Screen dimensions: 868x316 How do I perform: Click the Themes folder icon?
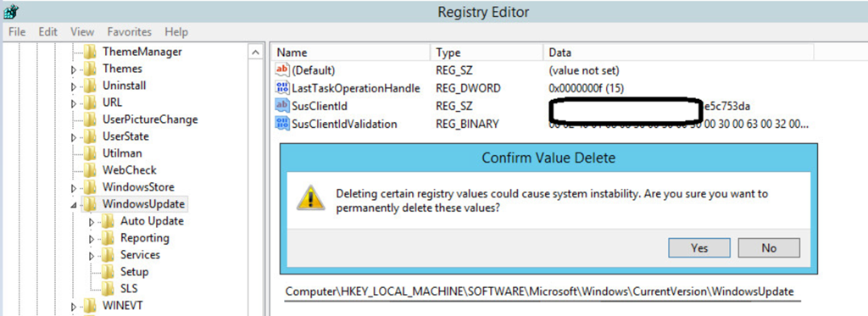click(x=91, y=69)
